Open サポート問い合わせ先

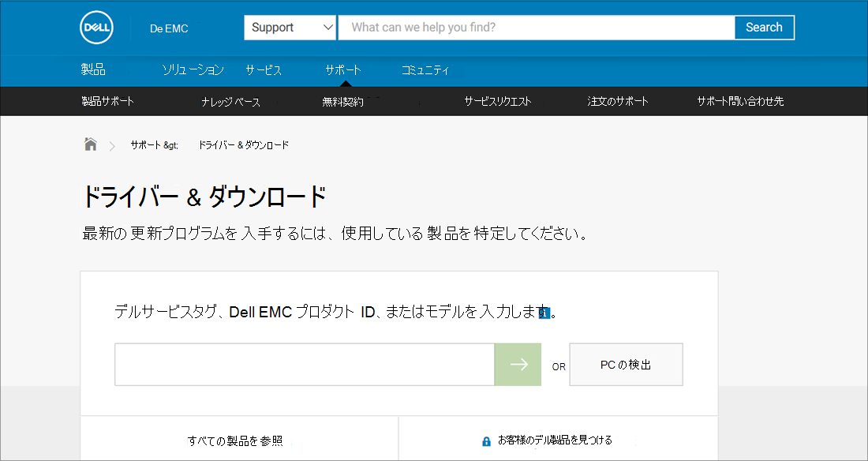pyautogui.click(x=740, y=101)
